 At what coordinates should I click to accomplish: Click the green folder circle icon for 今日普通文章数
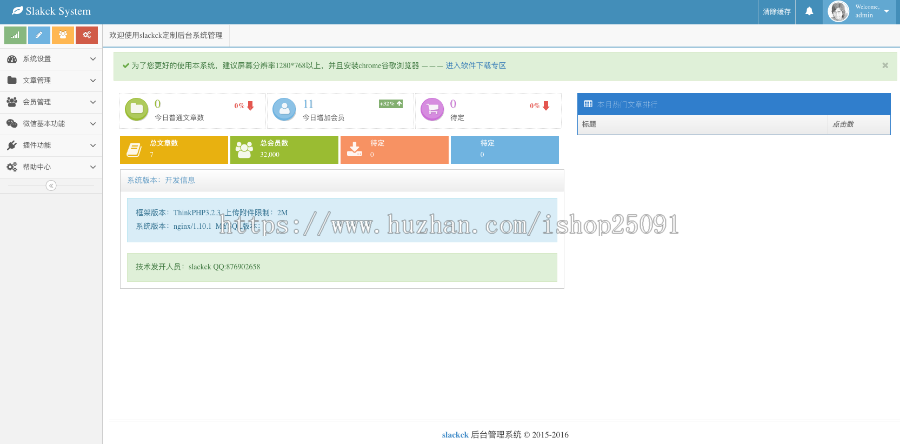click(x=136, y=110)
